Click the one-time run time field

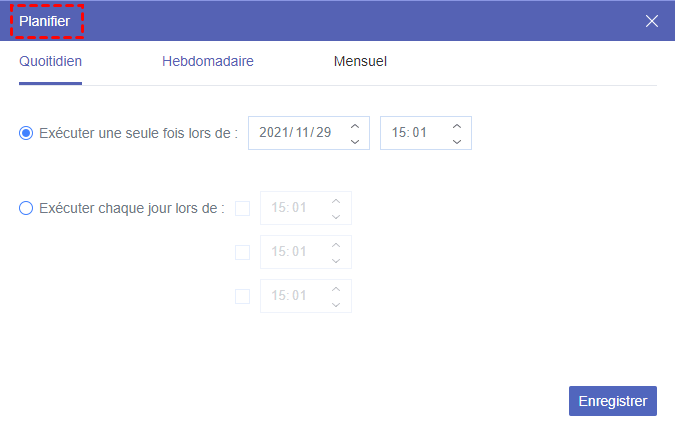[x=412, y=133]
